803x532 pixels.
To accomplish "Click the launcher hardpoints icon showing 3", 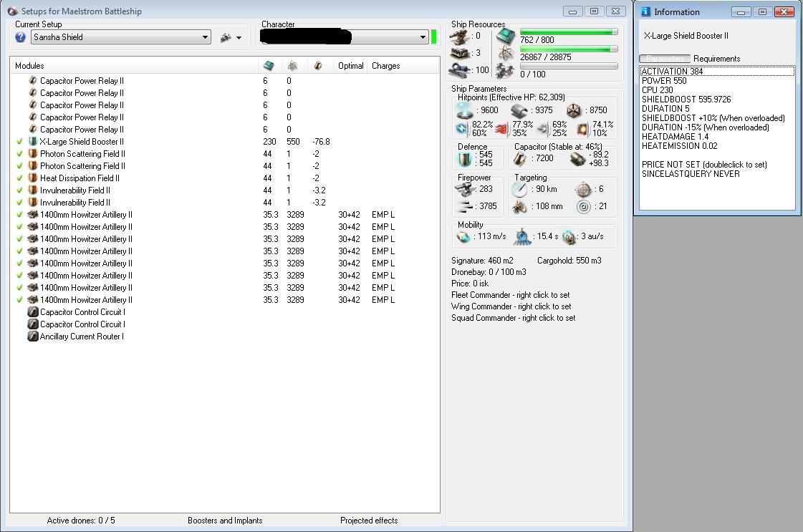I will [x=459, y=53].
